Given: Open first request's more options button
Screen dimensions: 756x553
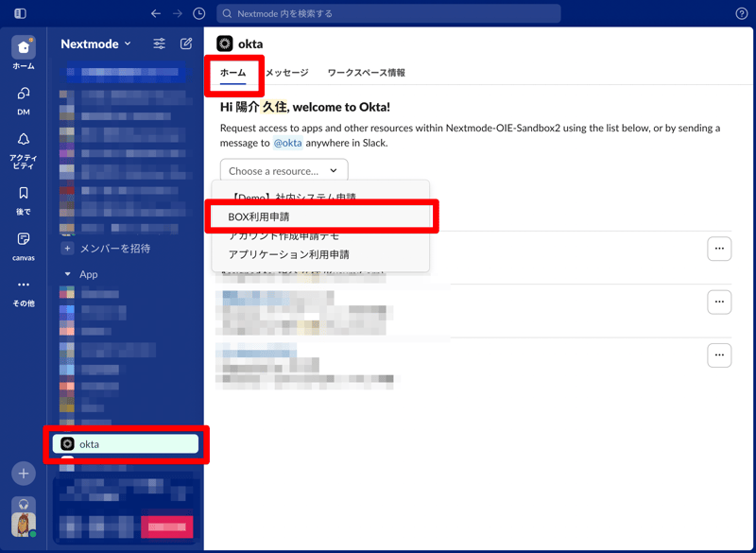Looking at the screenshot, I should click(x=719, y=249).
